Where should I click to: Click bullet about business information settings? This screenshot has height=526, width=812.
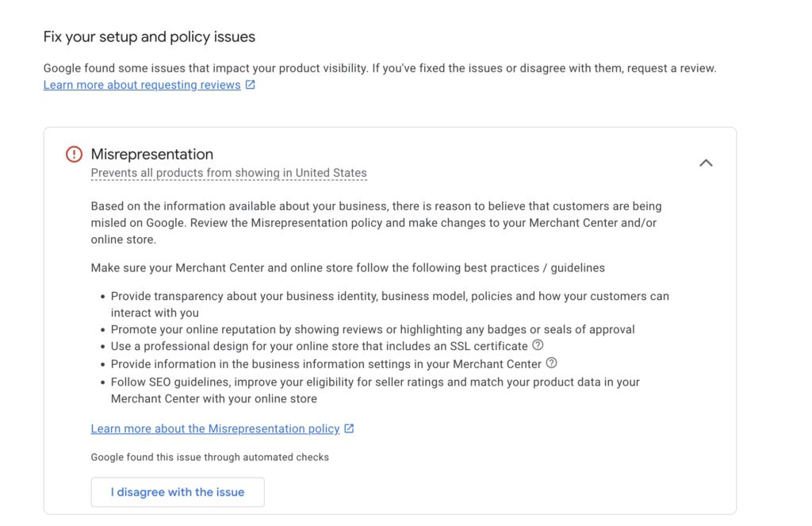326,364
